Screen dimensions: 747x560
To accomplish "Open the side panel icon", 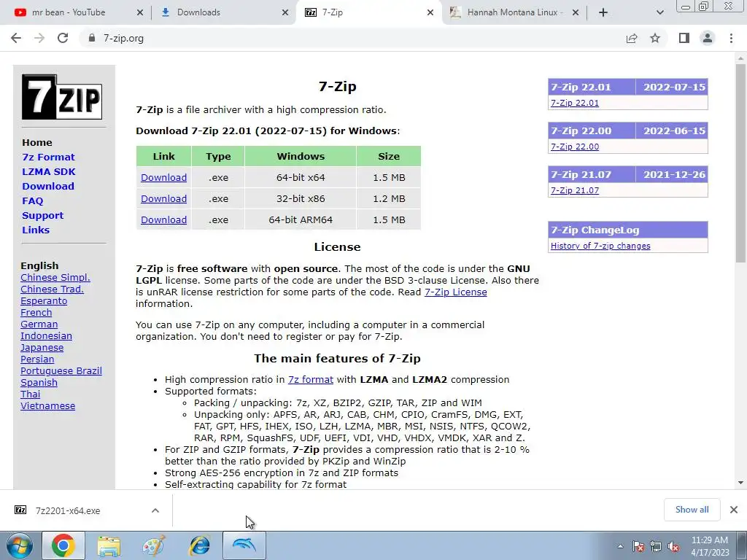I will tap(684, 38).
